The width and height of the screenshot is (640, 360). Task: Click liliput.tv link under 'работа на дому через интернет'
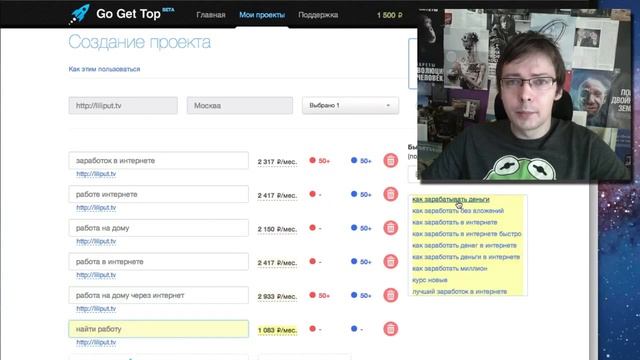(96, 309)
